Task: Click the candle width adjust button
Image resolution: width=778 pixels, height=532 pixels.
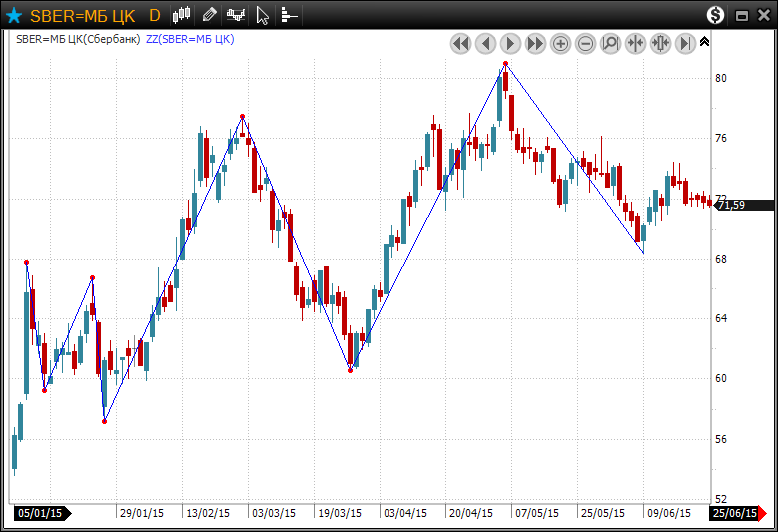Action: tap(660, 43)
